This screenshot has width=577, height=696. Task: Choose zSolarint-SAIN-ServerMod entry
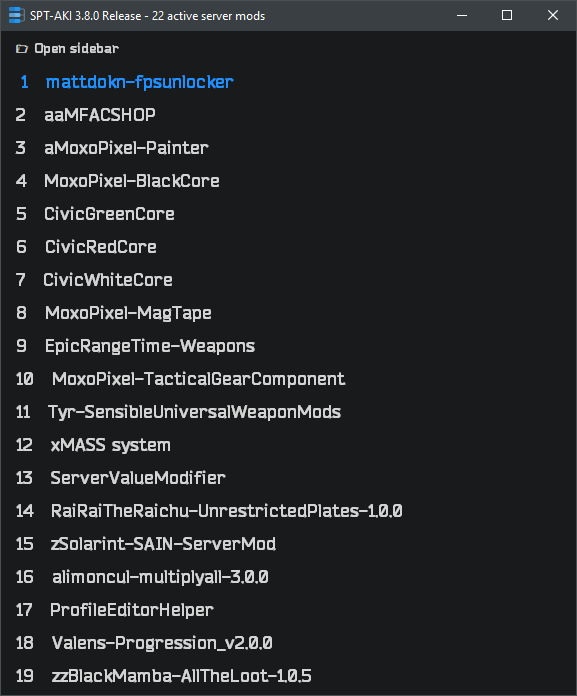click(x=163, y=544)
